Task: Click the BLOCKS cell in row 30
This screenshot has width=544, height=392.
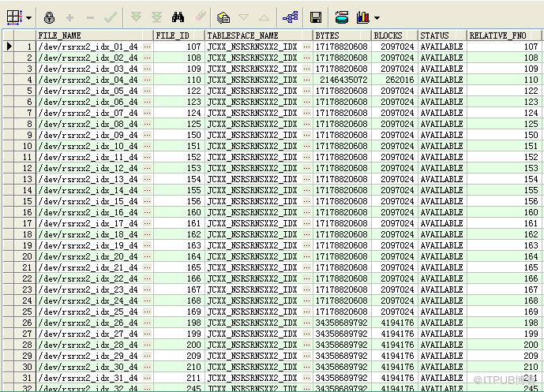Action: click(395, 367)
